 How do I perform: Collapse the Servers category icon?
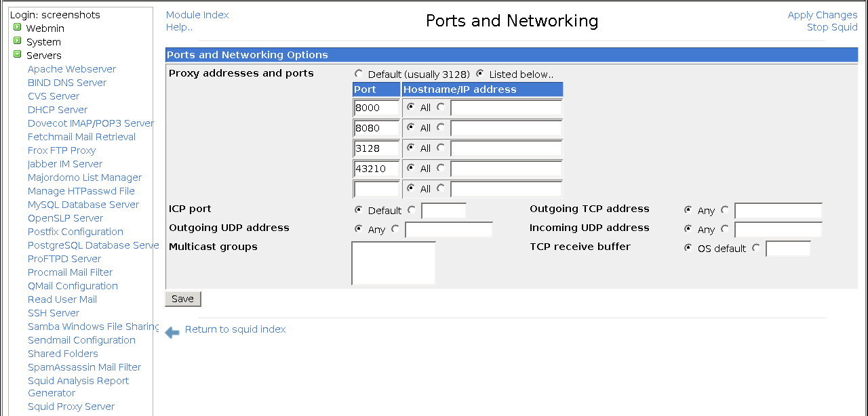pos(18,55)
